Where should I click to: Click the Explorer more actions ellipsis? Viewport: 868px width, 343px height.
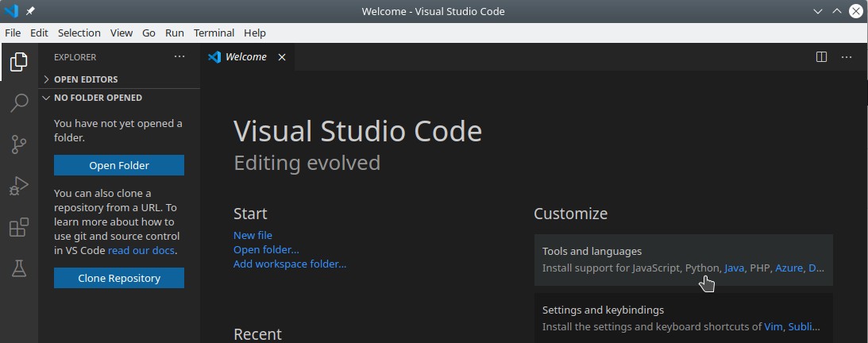pyautogui.click(x=179, y=56)
